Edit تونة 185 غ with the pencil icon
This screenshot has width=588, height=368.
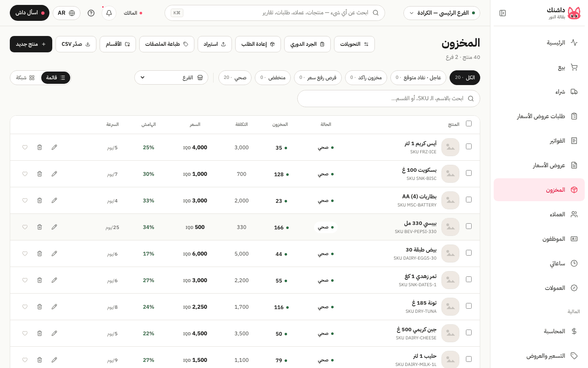[54, 307]
